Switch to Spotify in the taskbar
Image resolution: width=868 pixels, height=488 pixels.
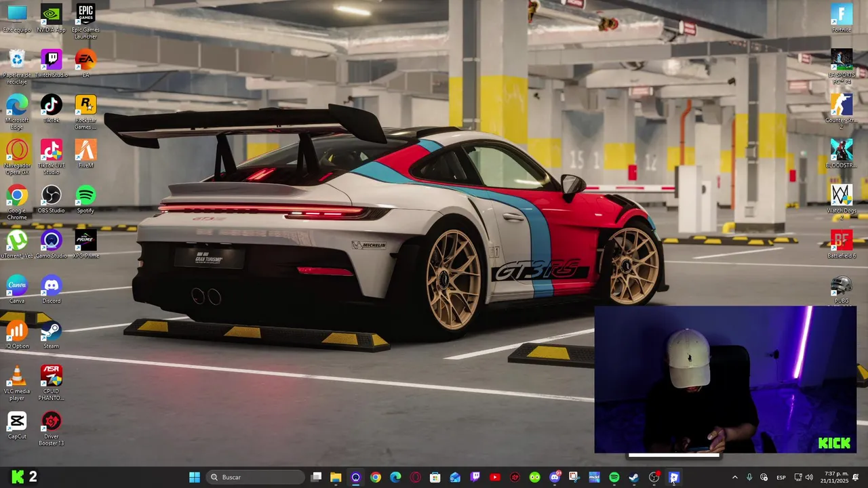click(614, 477)
